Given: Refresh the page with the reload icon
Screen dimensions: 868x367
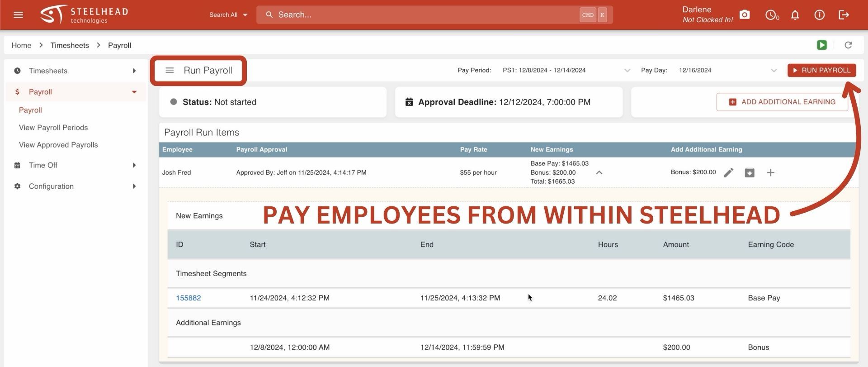Looking at the screenshot, I should click(848, 45).
